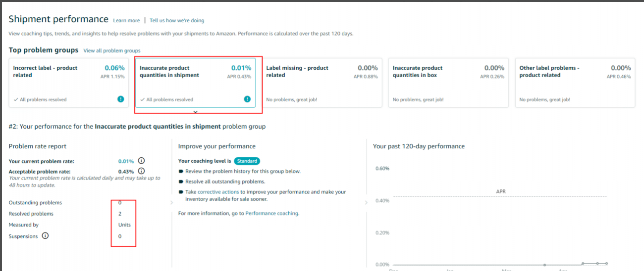Click last data point on performance chart
The height and width of the screenshot is (271, 644).
(x=607, y=263)
